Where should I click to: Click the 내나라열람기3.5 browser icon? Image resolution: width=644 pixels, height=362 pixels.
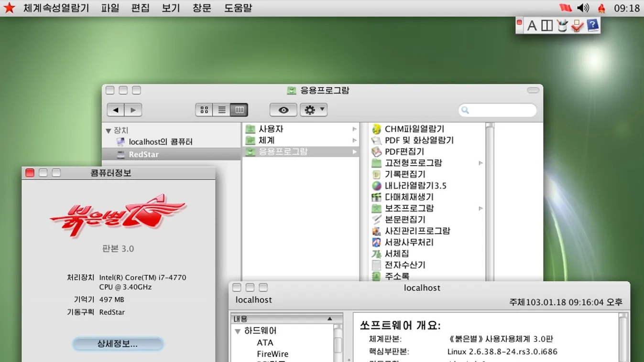[x=377, y=186]
